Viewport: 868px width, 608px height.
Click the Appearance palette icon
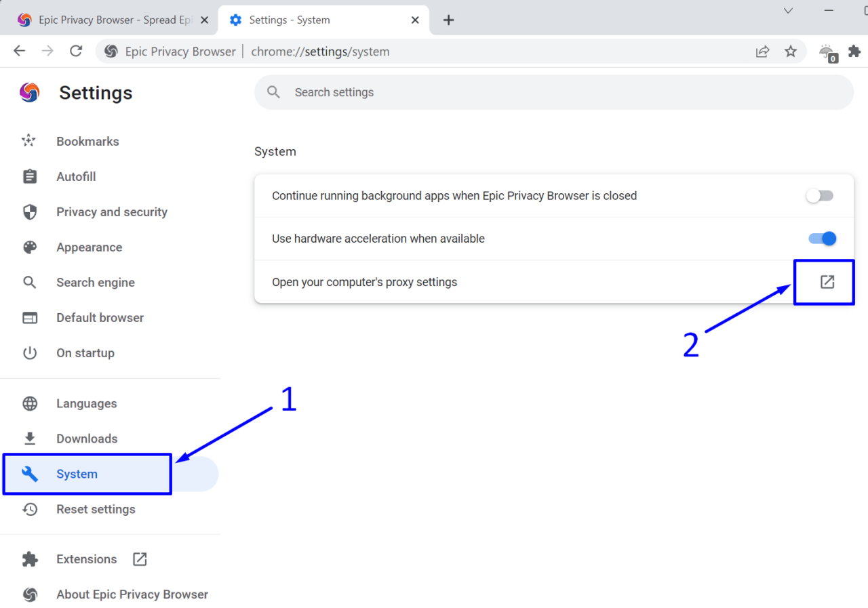coord(30,247)
